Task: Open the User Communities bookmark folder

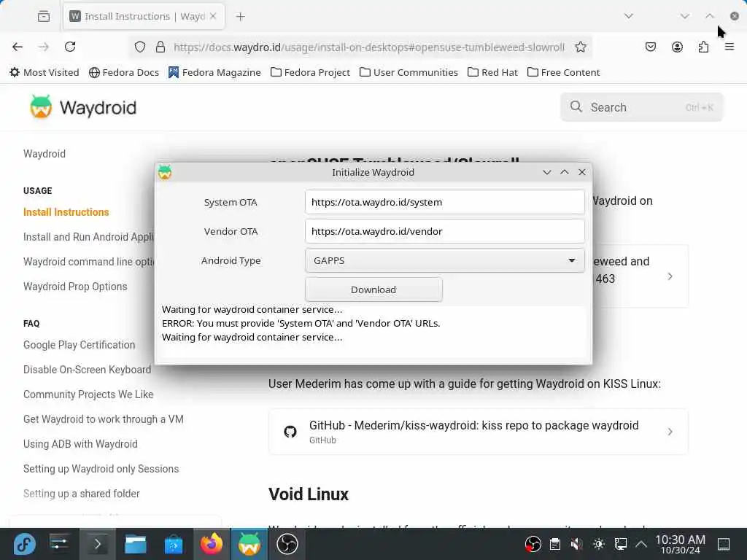Action: click(409, 72)
